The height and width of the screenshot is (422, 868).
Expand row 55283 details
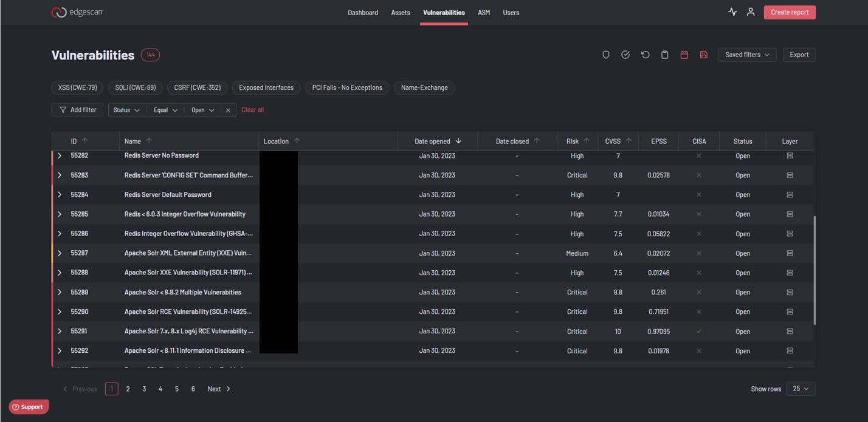(x=60, y=175)
